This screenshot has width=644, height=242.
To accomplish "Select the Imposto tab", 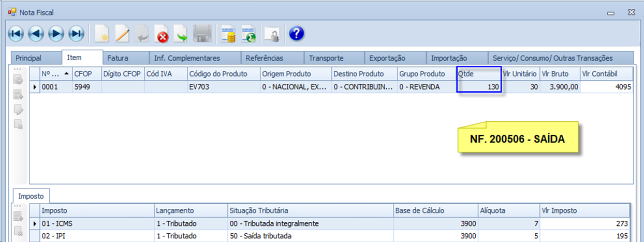I will pyautogui.click(x=31, y=196).
